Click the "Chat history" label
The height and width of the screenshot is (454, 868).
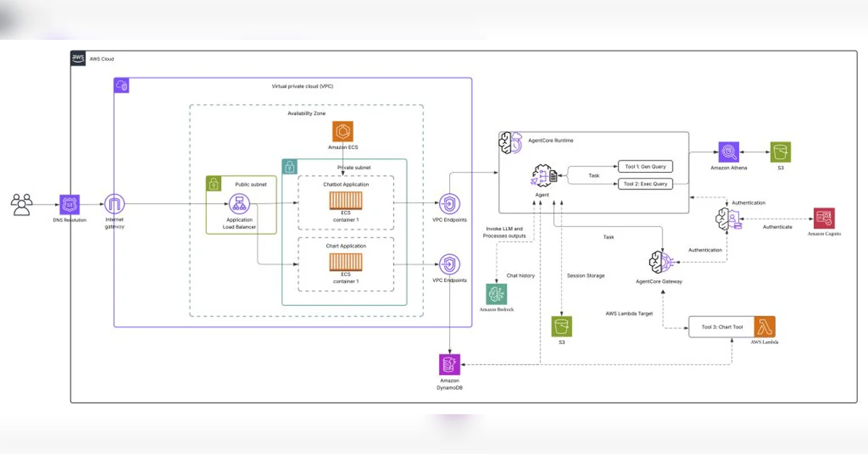coord(521,275)
